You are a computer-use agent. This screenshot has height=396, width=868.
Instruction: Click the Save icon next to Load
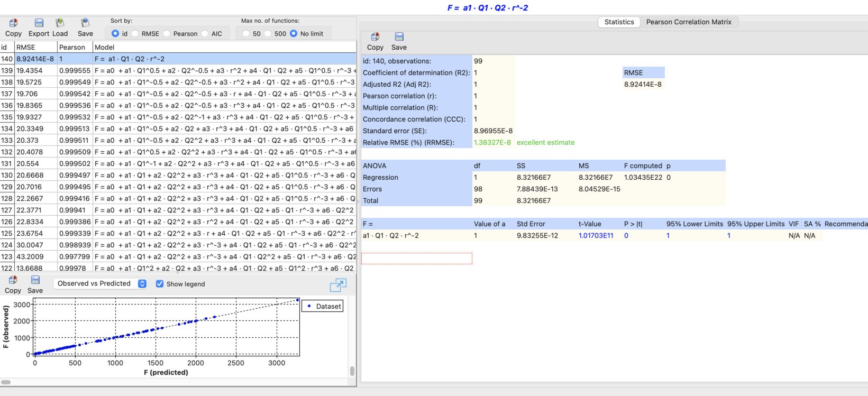(x=85, y=23)
